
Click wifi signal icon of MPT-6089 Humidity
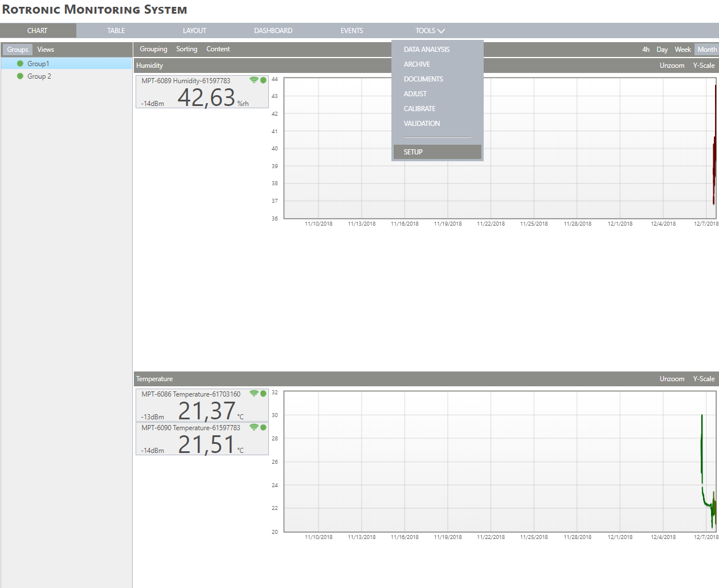254,80
